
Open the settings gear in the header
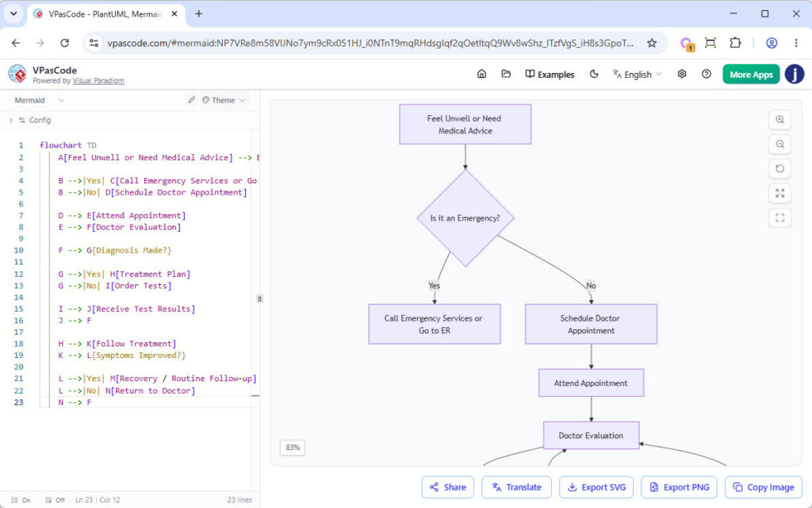(x=682, y=74)
